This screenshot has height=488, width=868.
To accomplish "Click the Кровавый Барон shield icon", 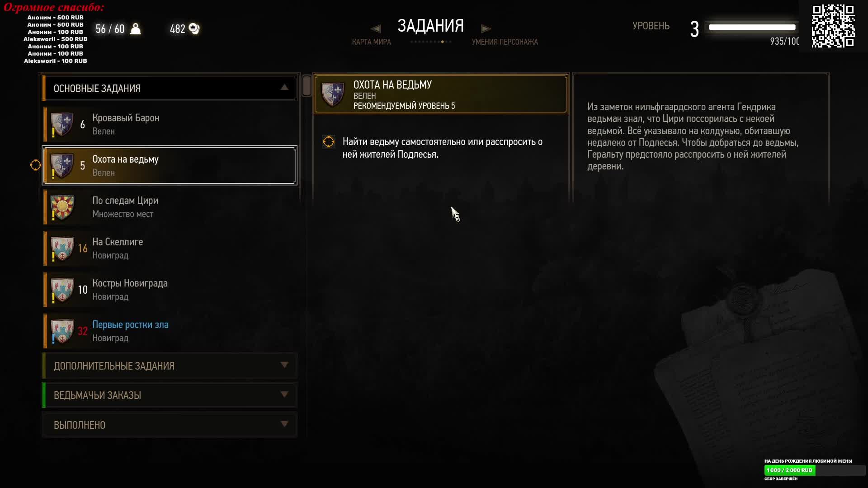I will [x=62, y=124].
